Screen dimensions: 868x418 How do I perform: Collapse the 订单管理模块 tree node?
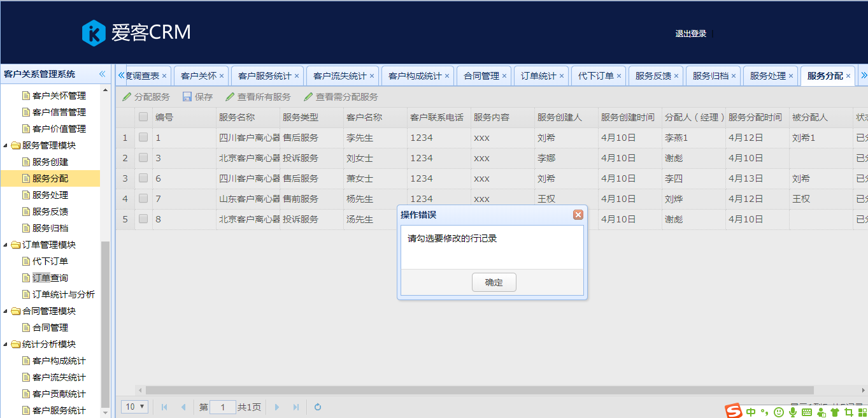(x=6, y=245)
